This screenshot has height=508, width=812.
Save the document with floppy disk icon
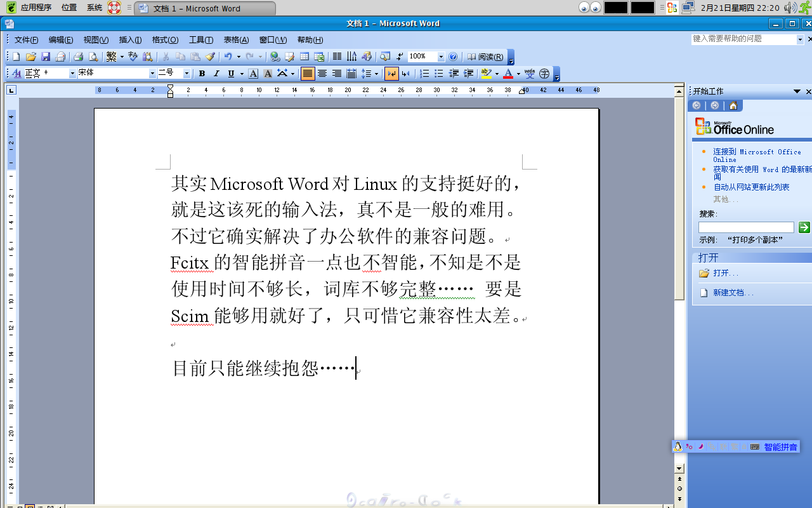[x=46, y=57]
